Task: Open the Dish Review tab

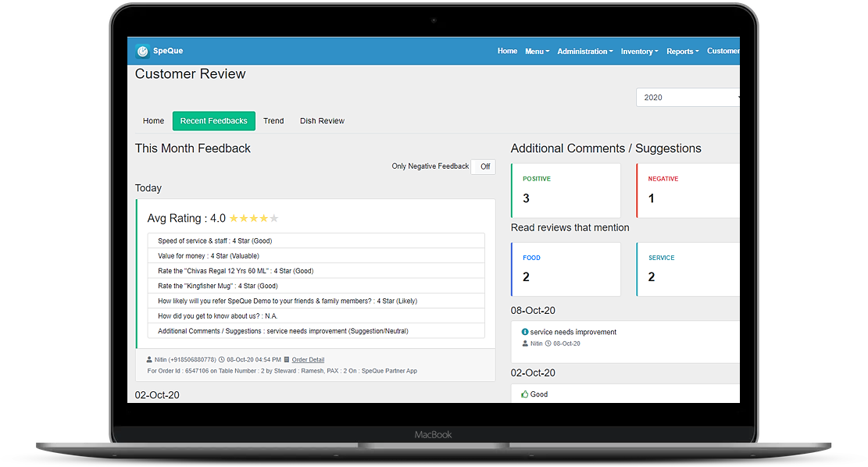Action: tap(322, 120)
